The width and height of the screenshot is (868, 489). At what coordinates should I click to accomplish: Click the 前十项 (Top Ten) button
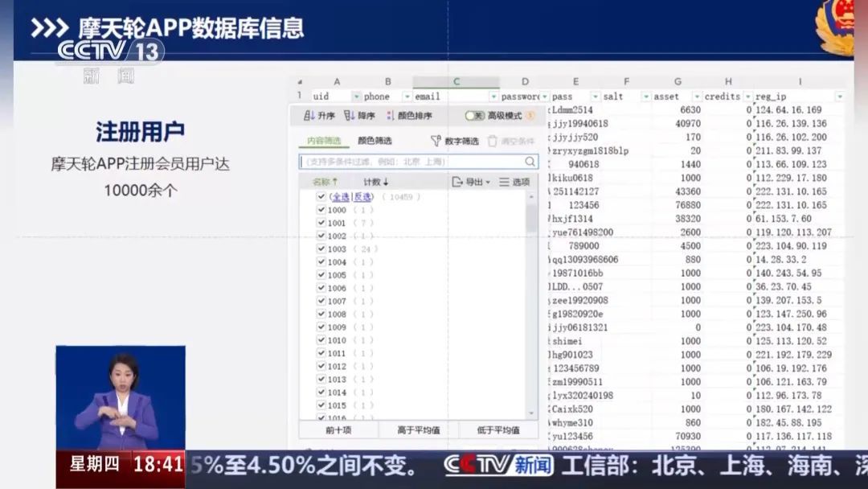(339, 429)
